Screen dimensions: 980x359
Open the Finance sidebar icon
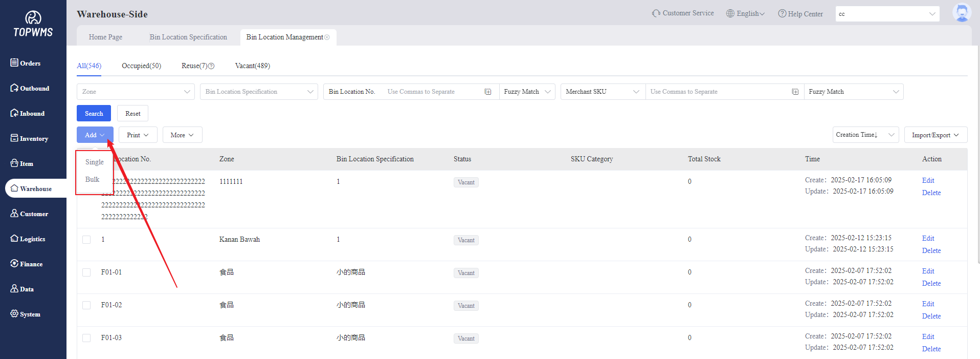pyautogui.click(x=14, y=263)
